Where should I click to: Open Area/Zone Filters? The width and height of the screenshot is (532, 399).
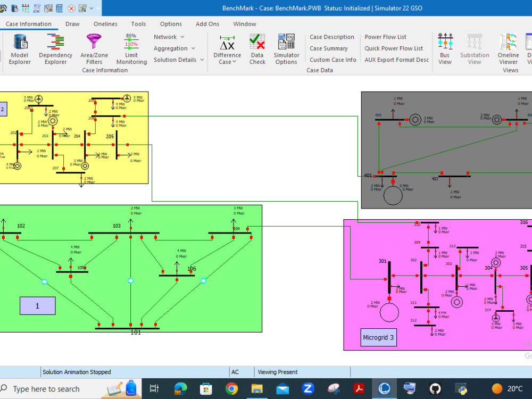click(x=94, y=49)
